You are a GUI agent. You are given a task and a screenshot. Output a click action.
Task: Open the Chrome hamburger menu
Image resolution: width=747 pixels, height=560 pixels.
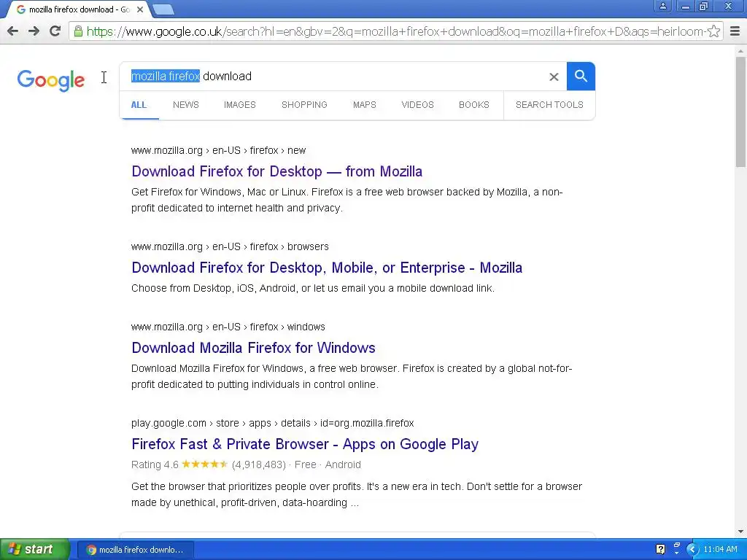[x=735, y=31]
